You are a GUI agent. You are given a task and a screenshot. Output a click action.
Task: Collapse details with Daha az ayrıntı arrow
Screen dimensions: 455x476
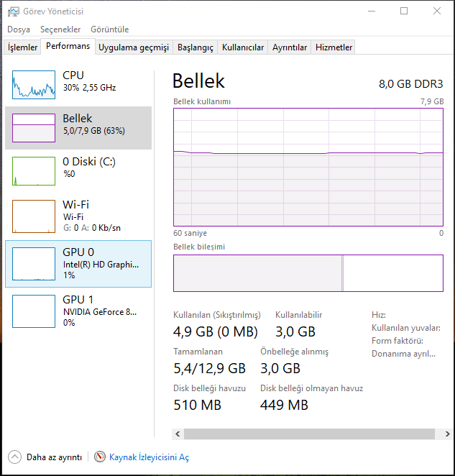(x=15, y=457)
